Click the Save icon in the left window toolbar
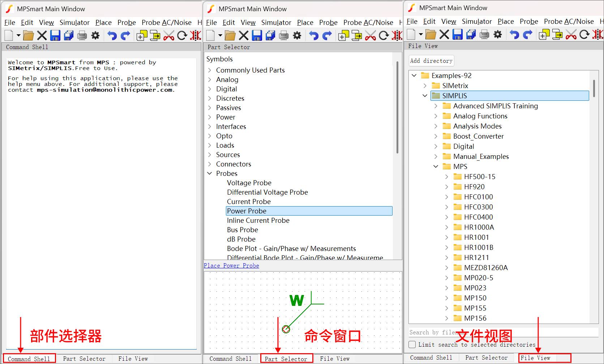Screen dimensions: 604x364 pyautogui.click(x=55, y=35)
